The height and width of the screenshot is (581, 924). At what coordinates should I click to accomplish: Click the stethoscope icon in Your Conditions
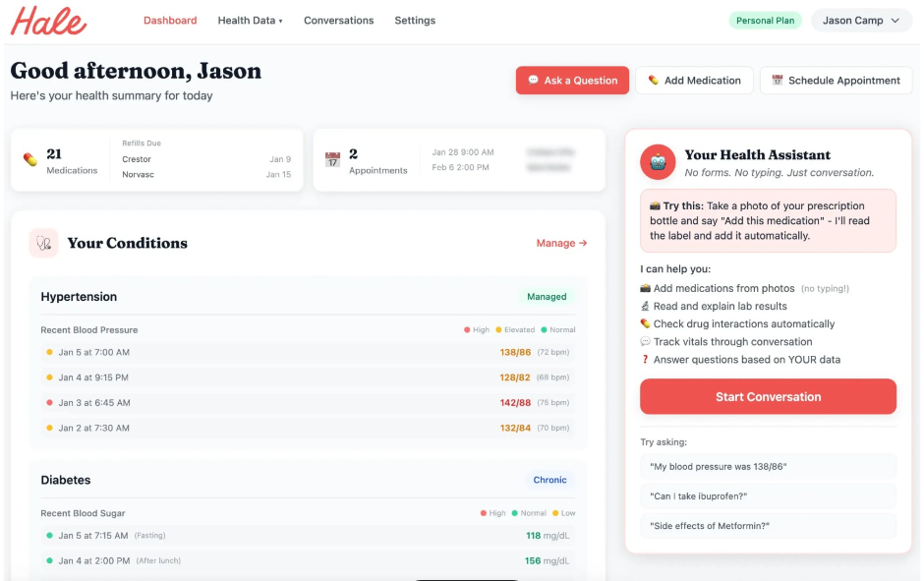[x=43, y=243]
